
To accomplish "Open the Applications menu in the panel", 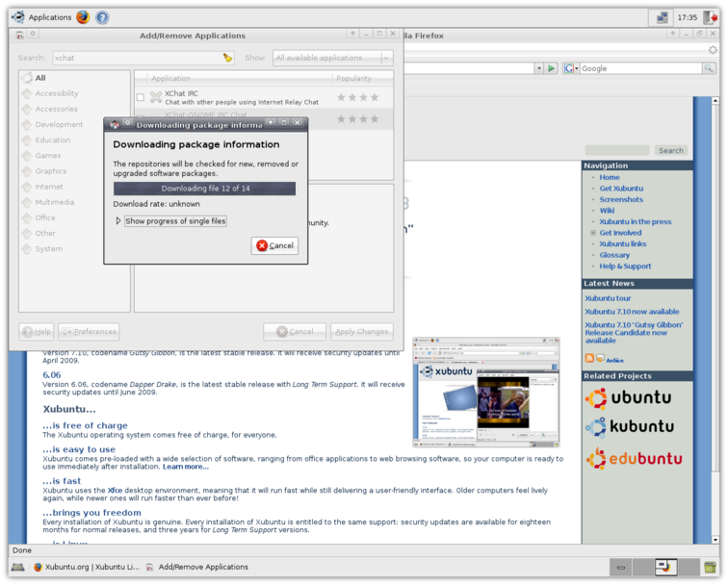I will [41, 17].
